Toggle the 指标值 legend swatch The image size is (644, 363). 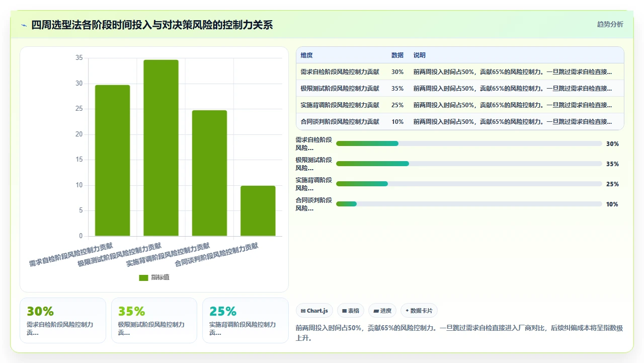pyautogui.click(x=144, y=277)
